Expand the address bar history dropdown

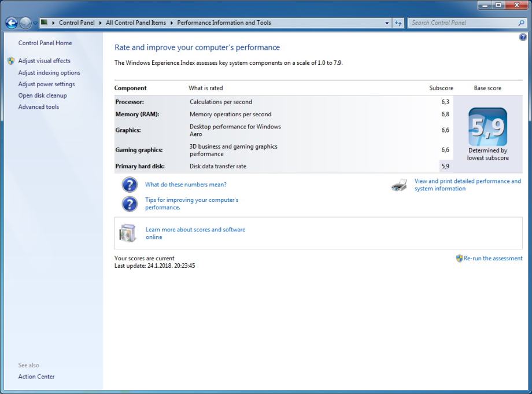coord(387,23)
